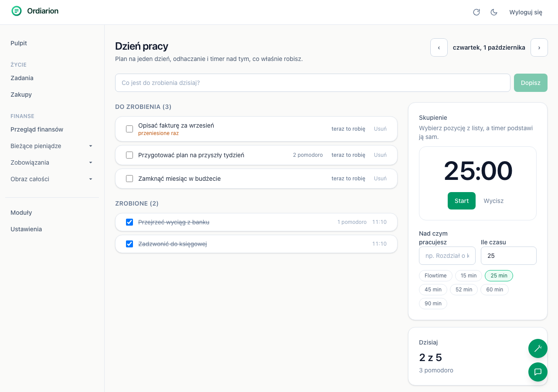
Task: Go to next day with right chevron
Action: tap(539, 47)
